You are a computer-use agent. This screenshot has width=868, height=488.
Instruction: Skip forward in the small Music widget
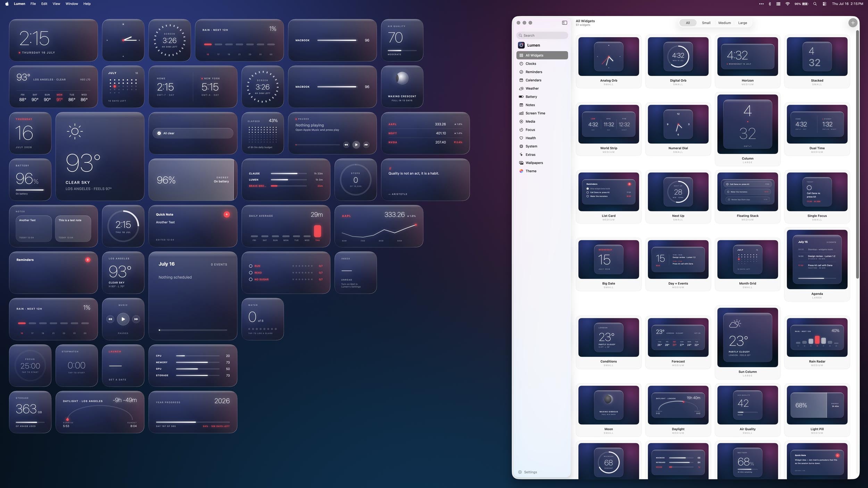click(x=136, y=319)
